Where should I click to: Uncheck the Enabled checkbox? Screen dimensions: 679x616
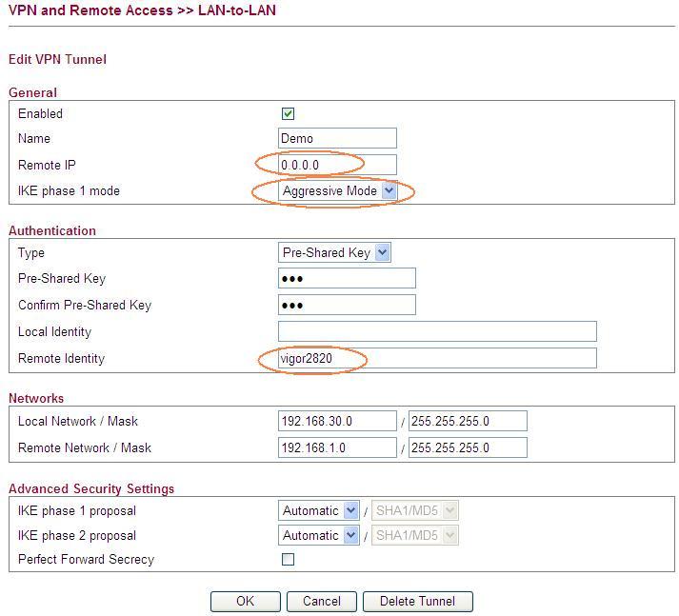coord(288,114)
